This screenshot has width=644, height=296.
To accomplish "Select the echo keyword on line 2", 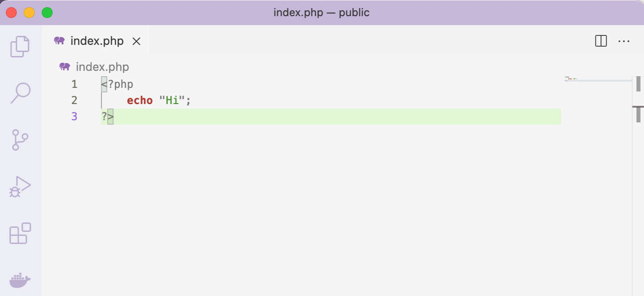I will 139,100.
